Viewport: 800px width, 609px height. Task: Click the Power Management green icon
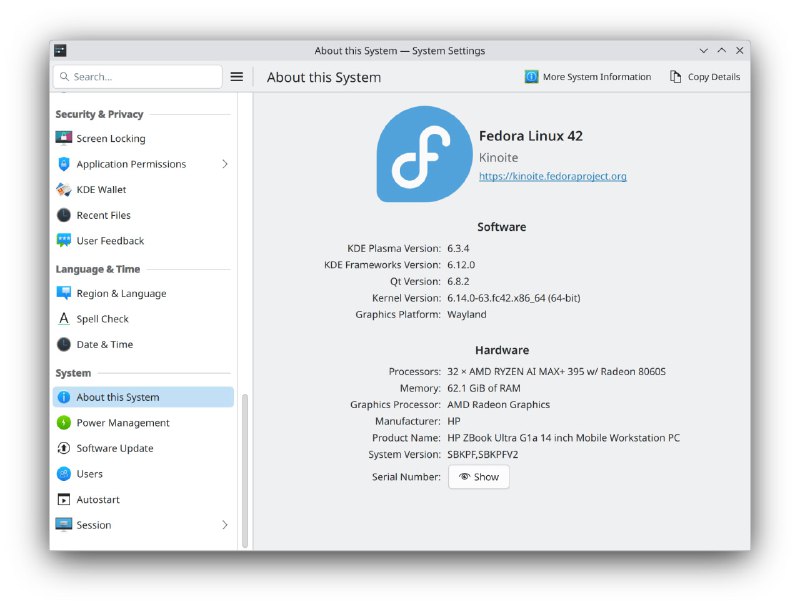coord(64,422)
